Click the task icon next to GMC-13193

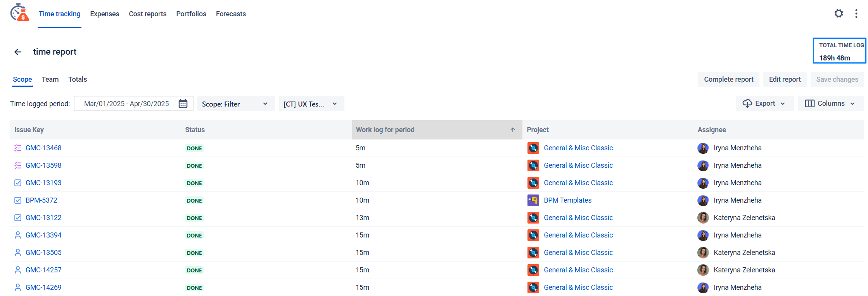(x=18, y=183)
